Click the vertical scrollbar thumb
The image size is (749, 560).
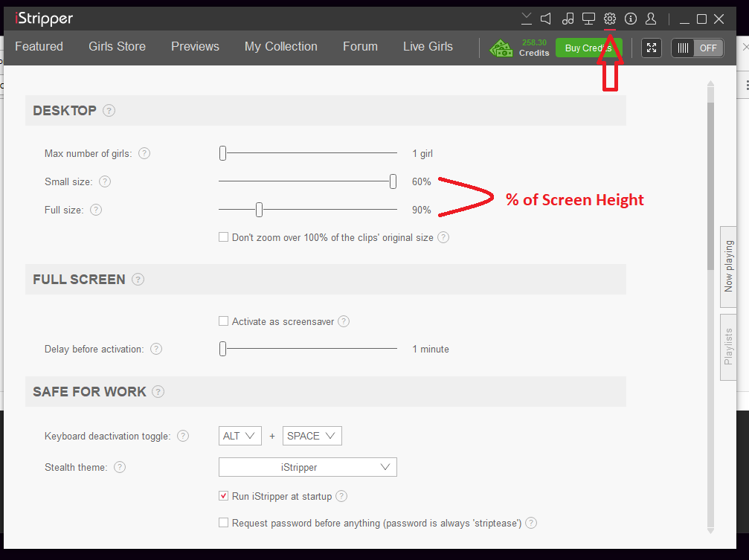(711, 187)
